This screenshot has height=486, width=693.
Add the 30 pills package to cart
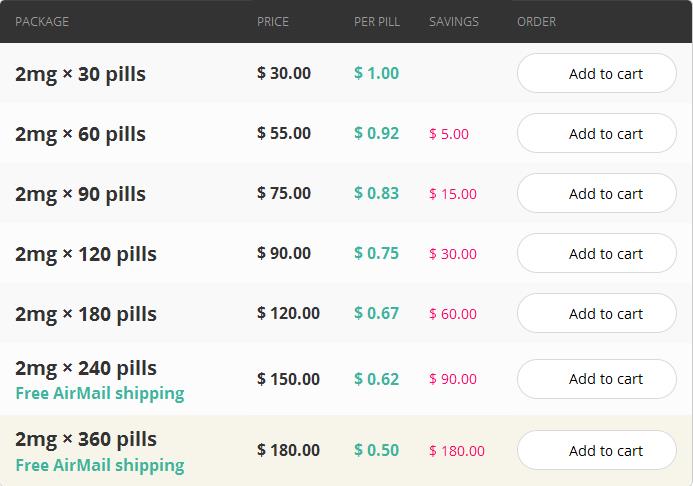tap(597, 73)
